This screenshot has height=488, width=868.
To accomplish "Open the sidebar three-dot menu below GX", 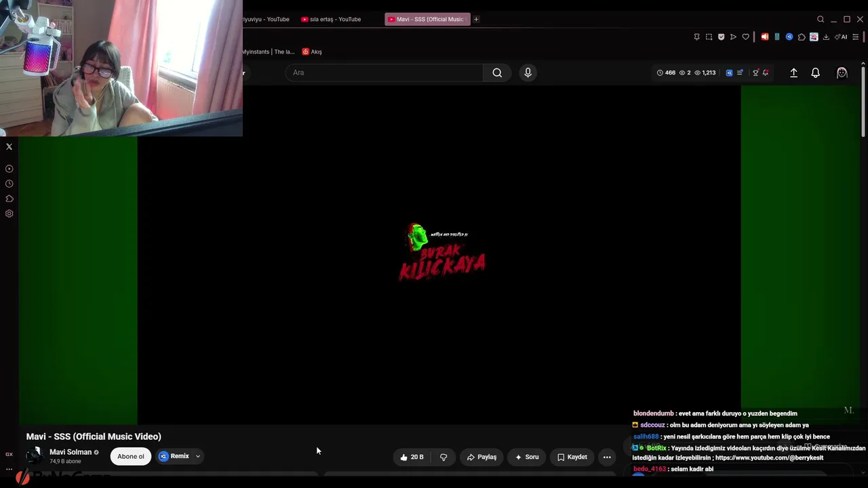I will point(9,469).
